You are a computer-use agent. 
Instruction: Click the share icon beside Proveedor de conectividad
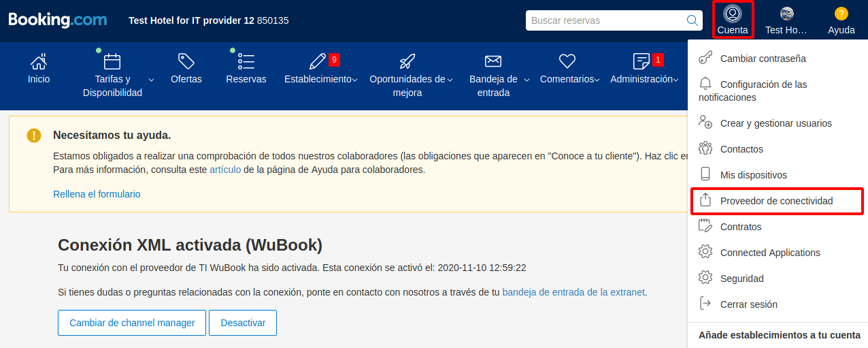[x=705, y=200]
